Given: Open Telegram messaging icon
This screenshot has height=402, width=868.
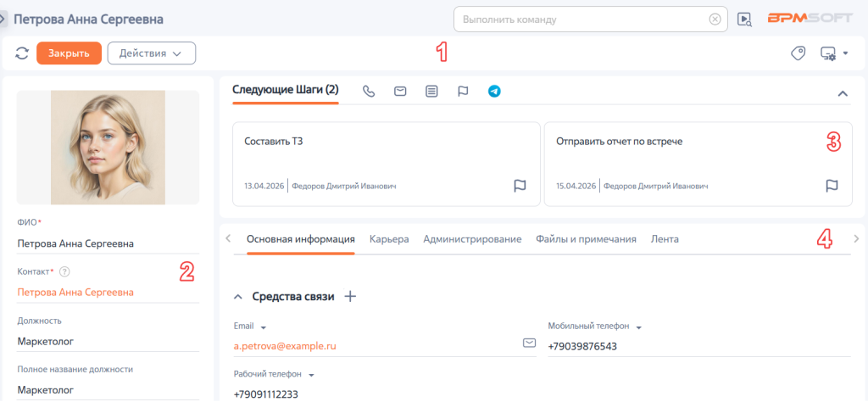Looking at the screenshot, I should pos(494,92).
